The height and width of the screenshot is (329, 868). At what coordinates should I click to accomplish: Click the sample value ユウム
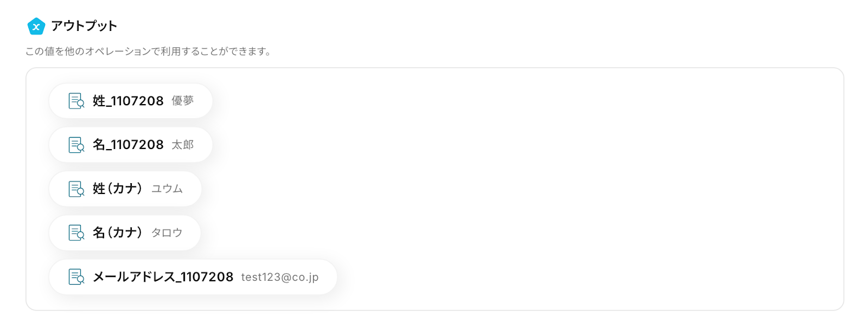(x=167, y=189)
